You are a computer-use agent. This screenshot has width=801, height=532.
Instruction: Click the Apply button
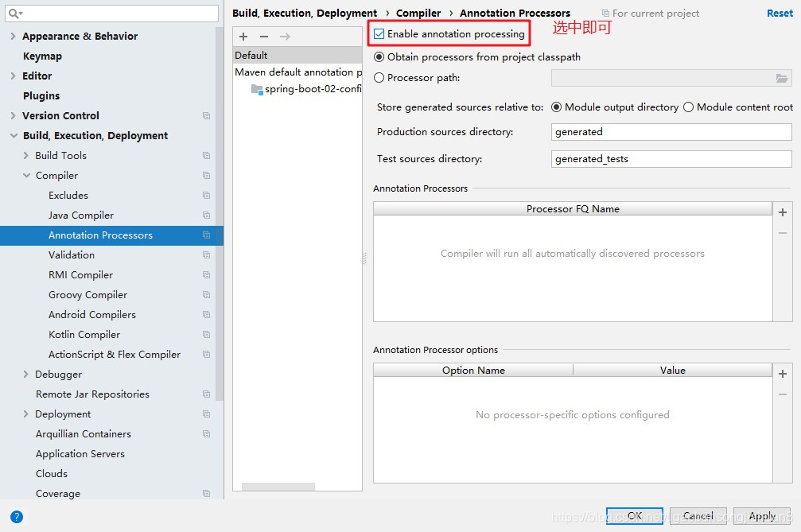(761, 515)
